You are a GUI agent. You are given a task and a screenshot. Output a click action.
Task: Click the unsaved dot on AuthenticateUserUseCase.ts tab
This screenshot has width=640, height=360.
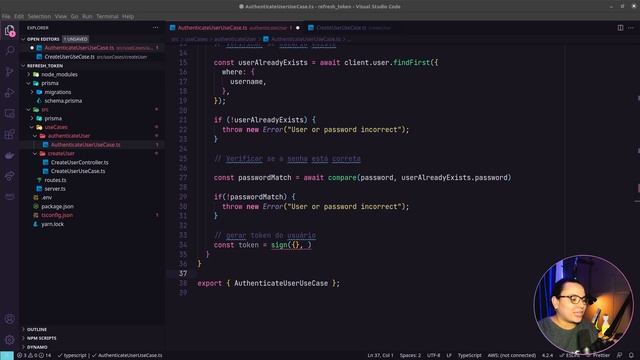tap(298, 28)
